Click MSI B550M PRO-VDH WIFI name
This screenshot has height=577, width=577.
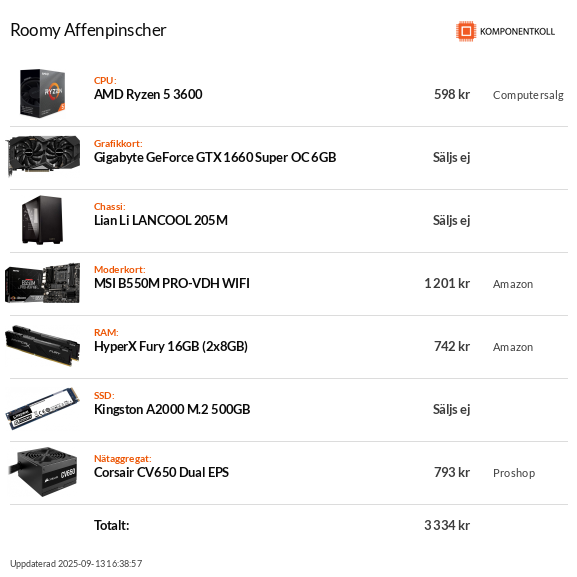[x=171, y=283]
